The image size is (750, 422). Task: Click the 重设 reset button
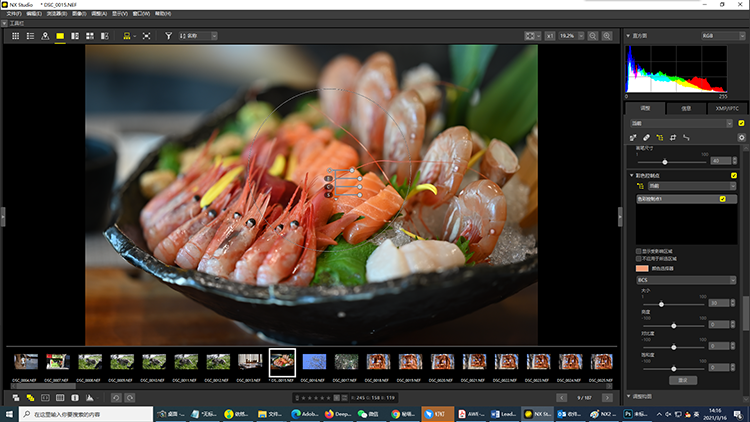click(682, 380)
